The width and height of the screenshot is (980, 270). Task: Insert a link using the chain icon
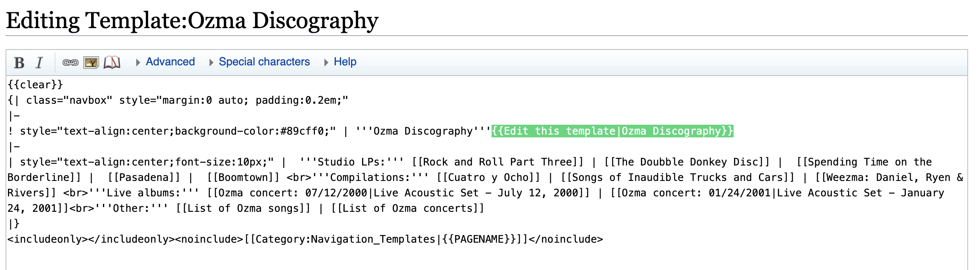[x=71, y=63]
